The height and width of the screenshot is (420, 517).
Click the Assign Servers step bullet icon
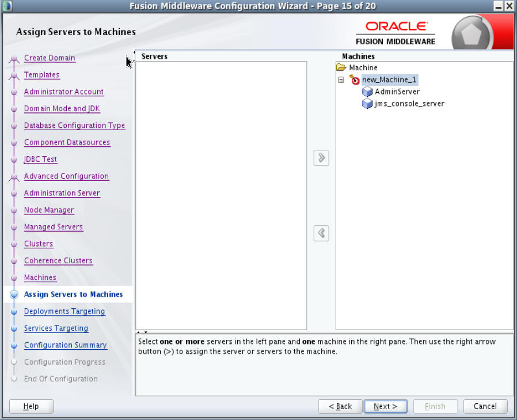coord(14,294)
